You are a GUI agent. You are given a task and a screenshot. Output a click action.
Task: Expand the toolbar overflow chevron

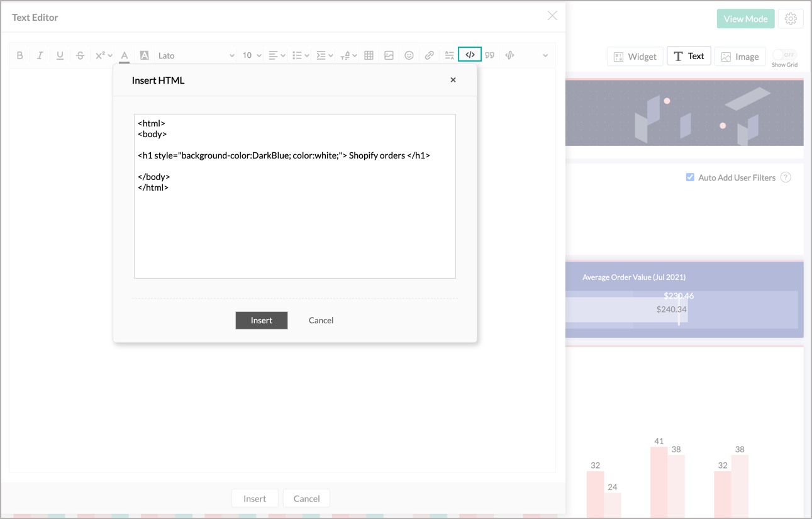(545, 55)
